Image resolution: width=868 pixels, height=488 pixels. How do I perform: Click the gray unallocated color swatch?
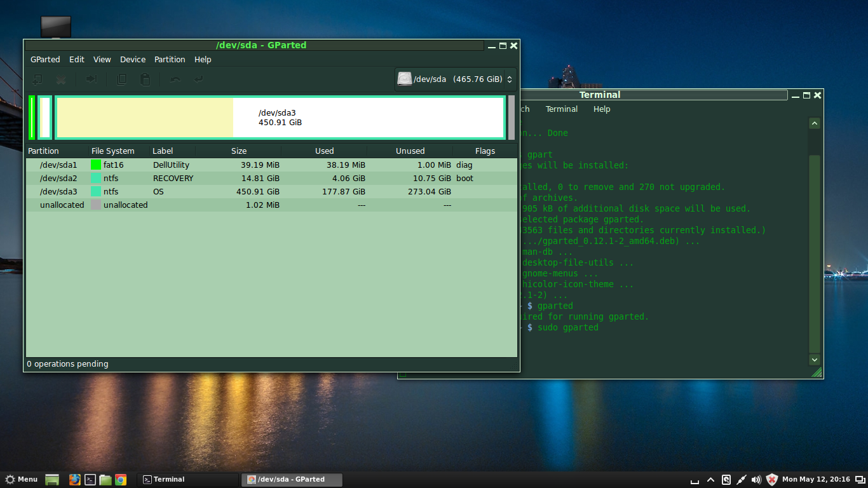(96, 205)
